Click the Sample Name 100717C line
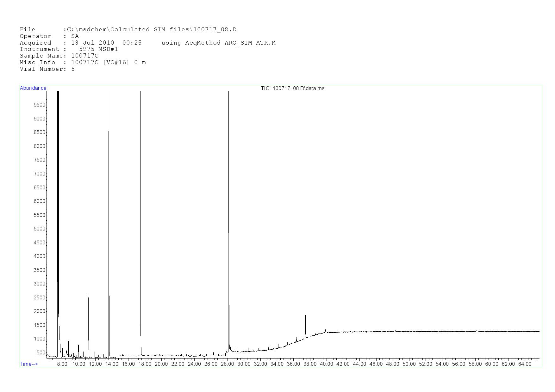 [59, 56]
